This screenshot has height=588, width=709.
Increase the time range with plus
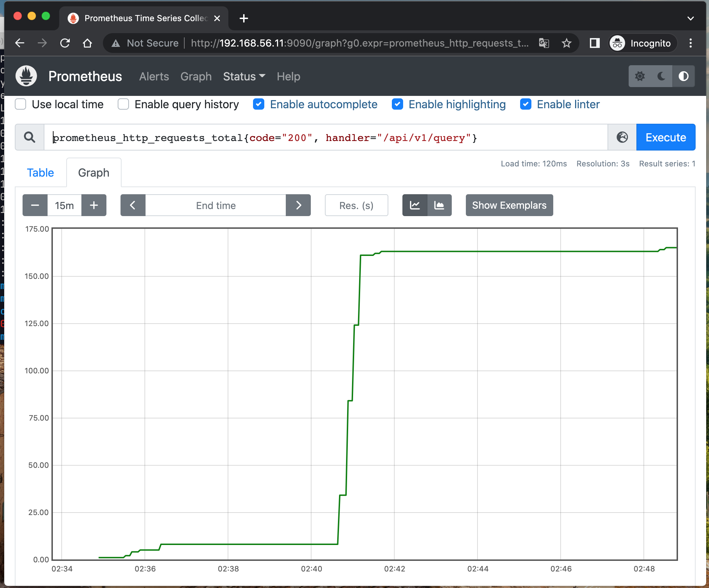(94, 205)
